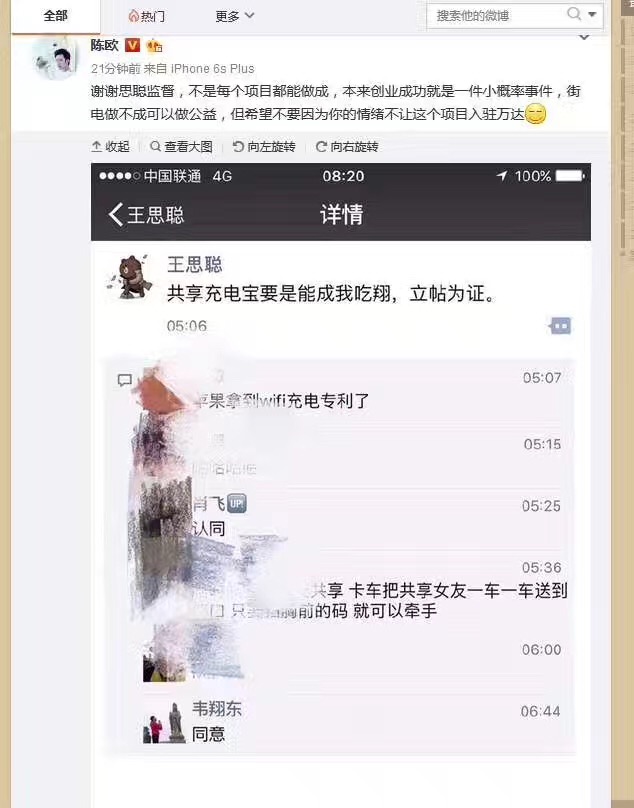Open 查看大图 to view full image
The height and width of the screenshot is (808, 634).
(x=181, y=147)
